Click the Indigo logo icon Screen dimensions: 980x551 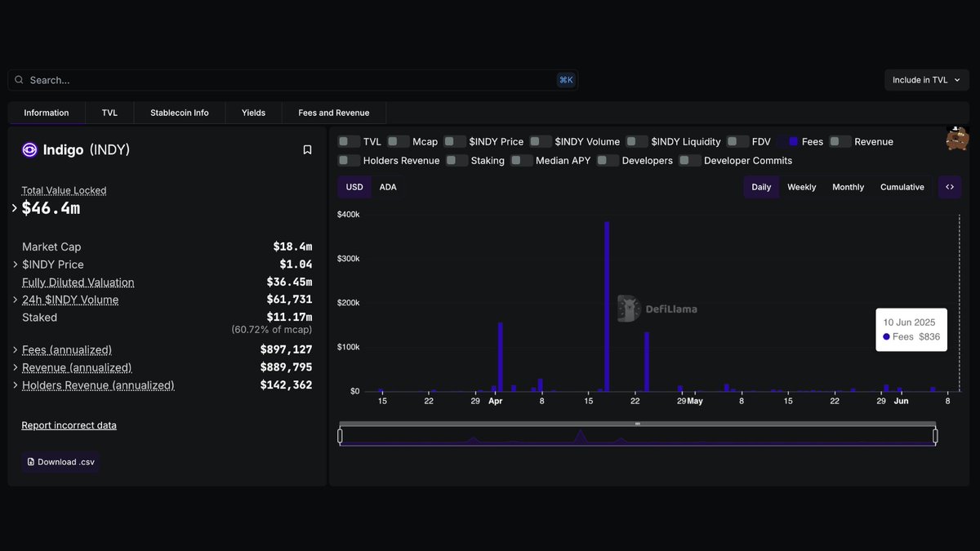(29, 150)
